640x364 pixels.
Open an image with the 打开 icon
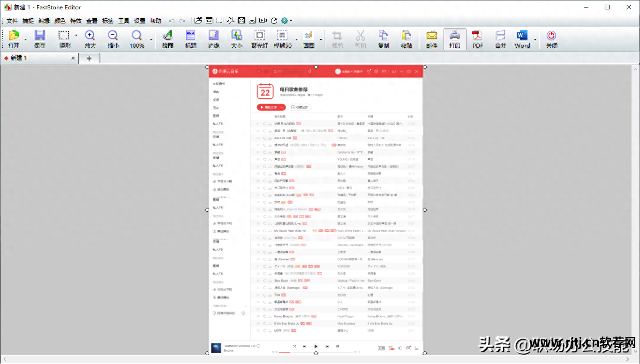14,37
